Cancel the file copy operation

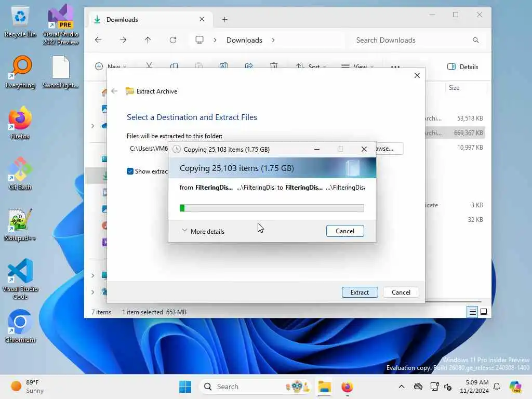coord(345,231)
